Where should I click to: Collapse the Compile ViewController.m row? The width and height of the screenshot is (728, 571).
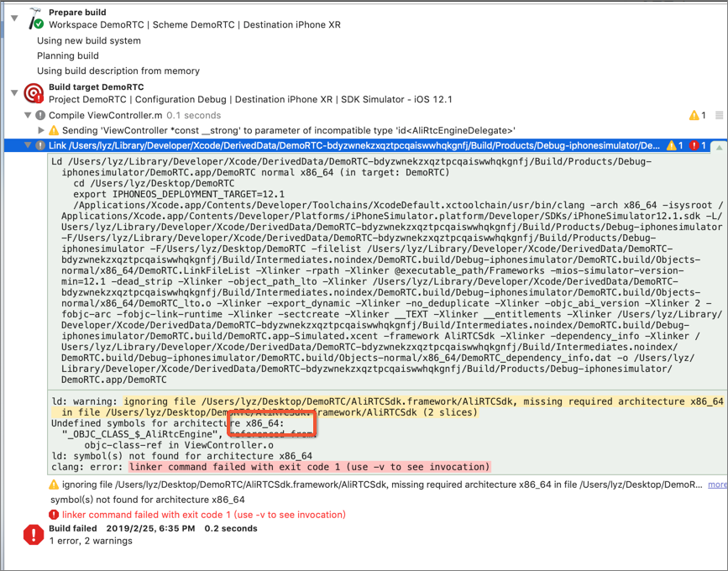28,115
